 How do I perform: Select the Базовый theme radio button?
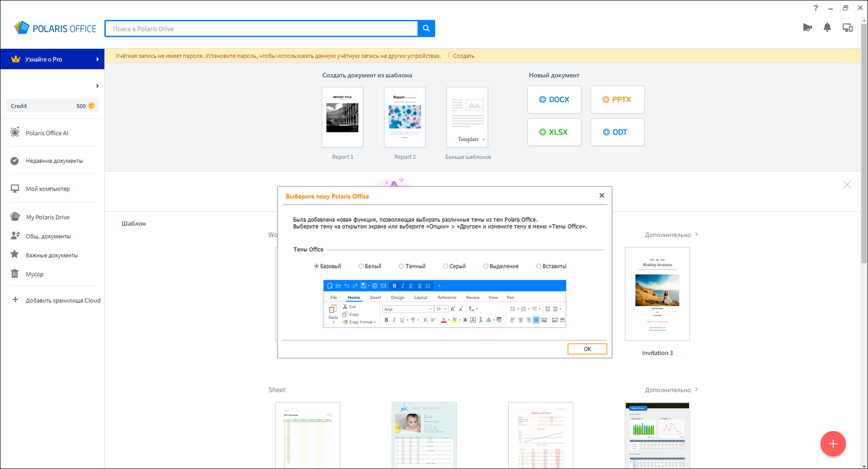pos(316,266)
